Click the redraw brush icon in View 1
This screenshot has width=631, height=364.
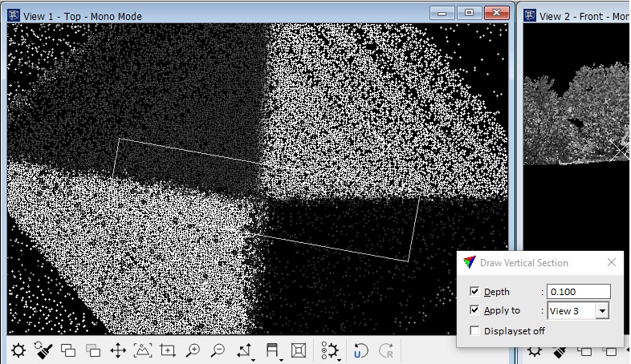click(43, 350)
